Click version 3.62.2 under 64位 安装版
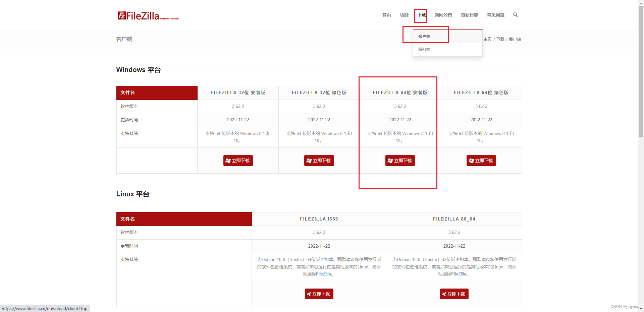This screenshot has height=312, width=644. point(400,106)
